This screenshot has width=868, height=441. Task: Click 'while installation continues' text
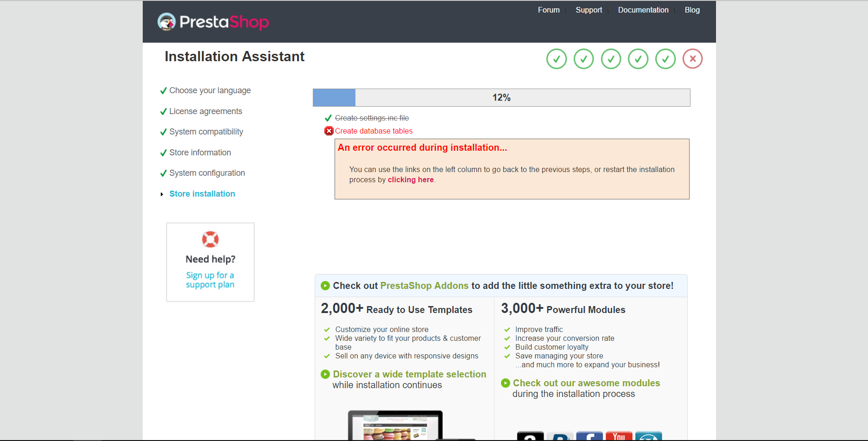387,385
